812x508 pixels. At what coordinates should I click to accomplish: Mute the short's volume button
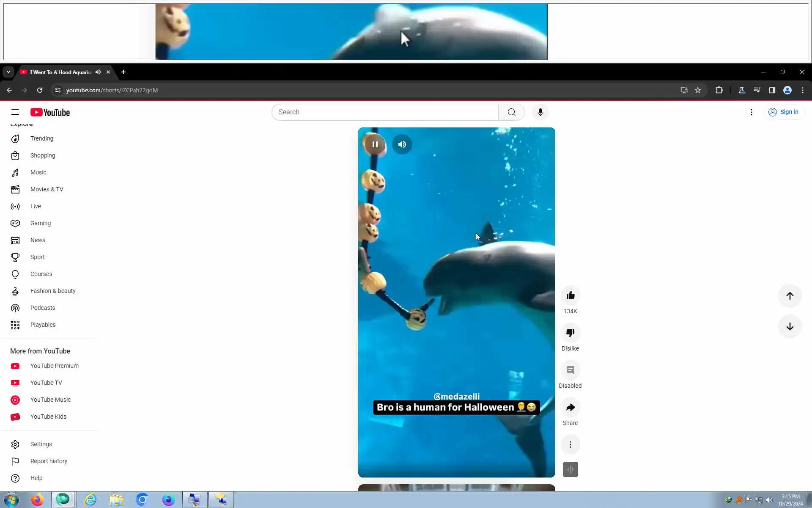402,144
